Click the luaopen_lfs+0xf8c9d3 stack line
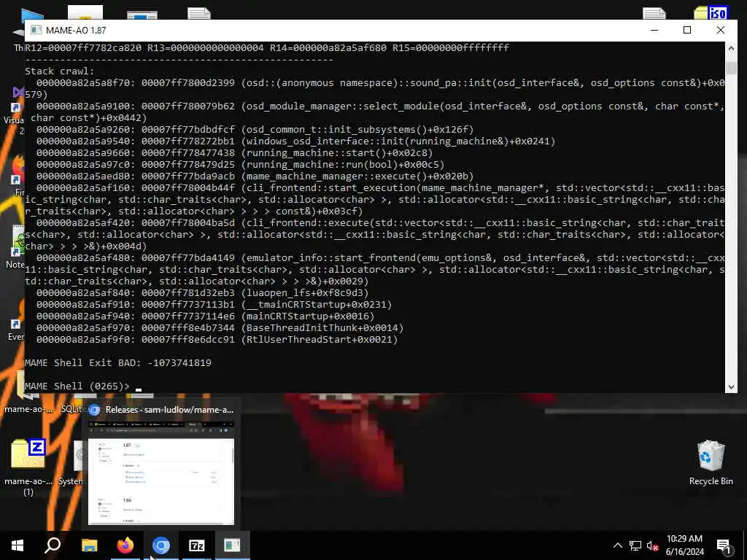The image size is (747, 560). point(203,293)
